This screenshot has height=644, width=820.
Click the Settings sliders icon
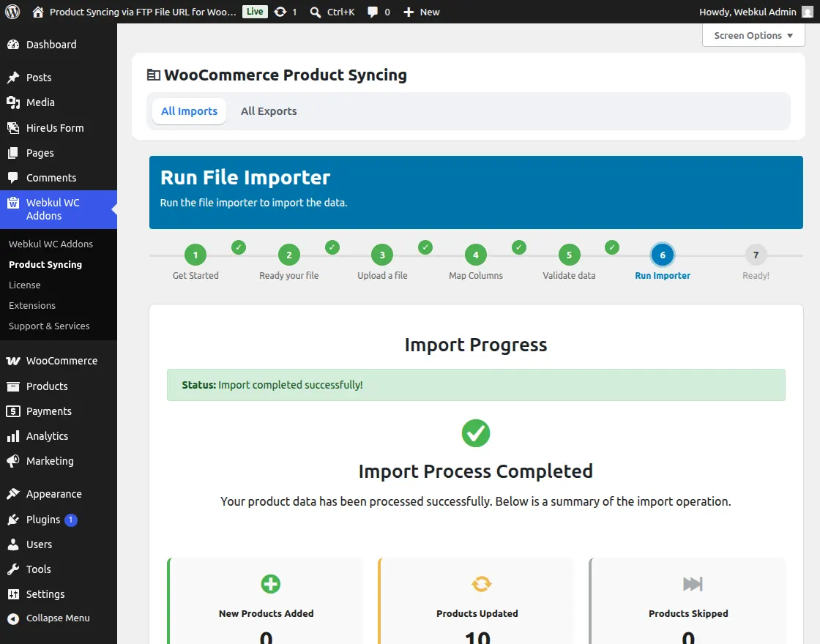pos(13,594)
